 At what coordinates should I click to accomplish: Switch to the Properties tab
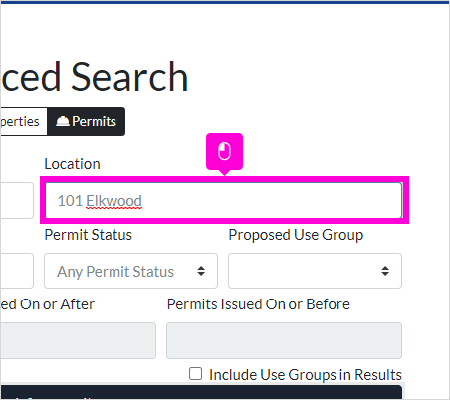[x=24, y=121]
